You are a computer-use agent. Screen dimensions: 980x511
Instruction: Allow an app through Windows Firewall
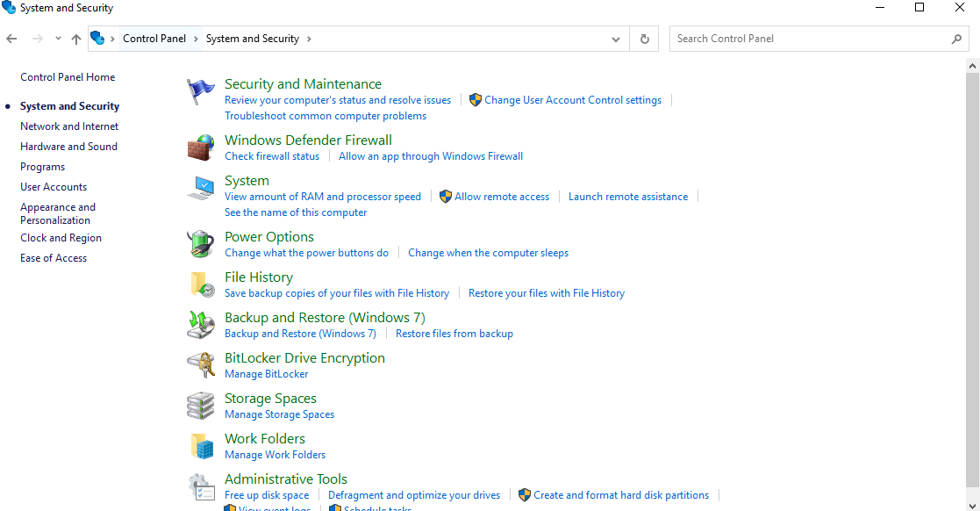click(431, 156)
